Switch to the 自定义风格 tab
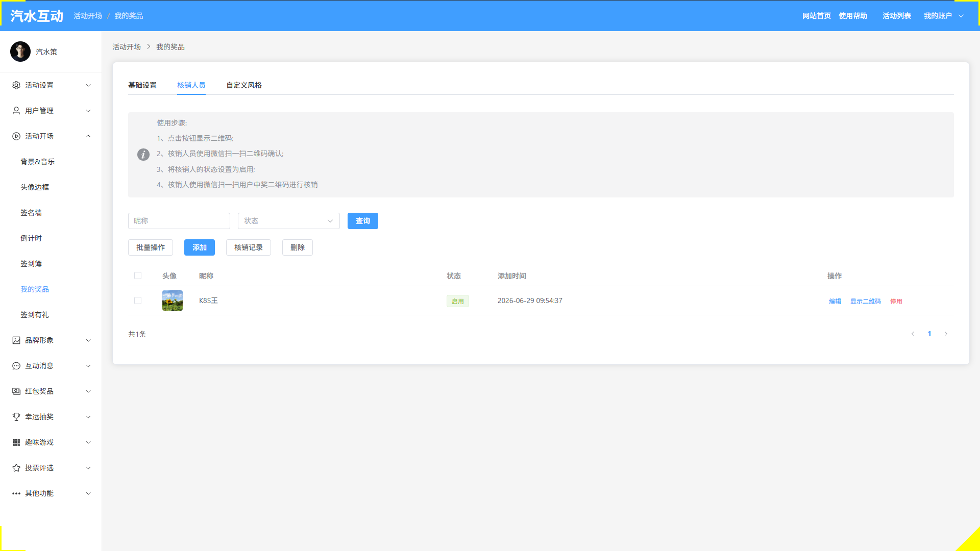 point(244,85)
